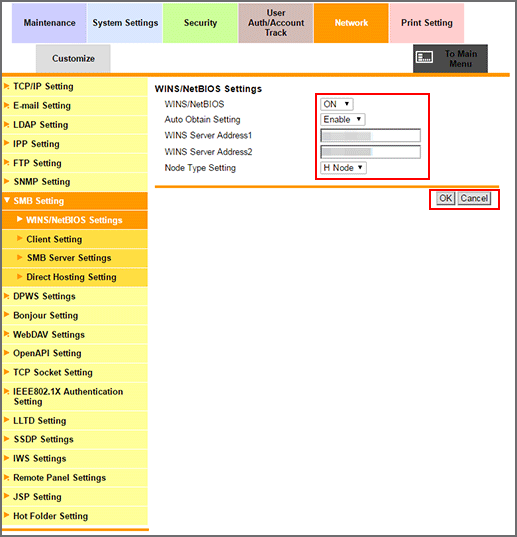Click arrow icon beside SNMP Setting
The height and width of the screenshot is (537, 517).
point(7,181)
